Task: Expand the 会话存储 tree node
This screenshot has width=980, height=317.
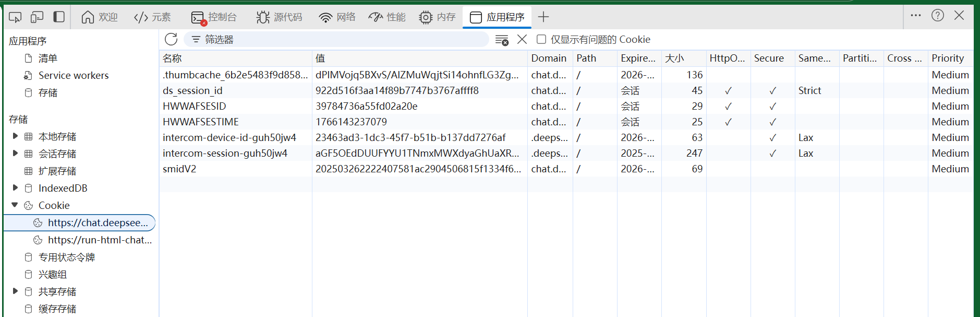Action: click(15, 153)
